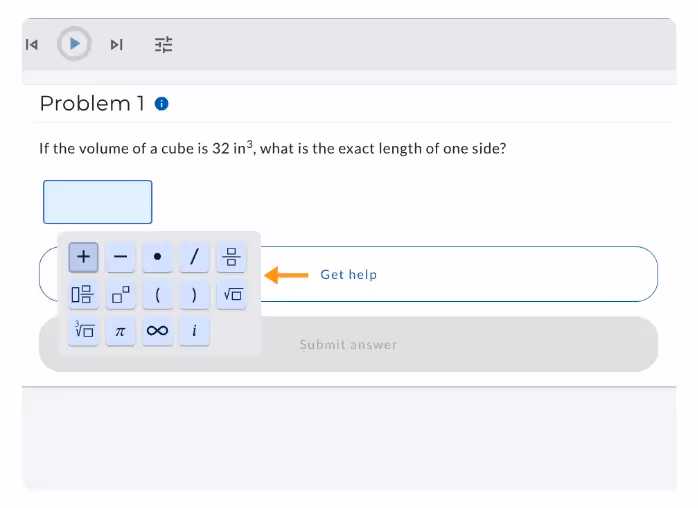
Task: Insert the plus sign
Action: [x=83, y=257]
